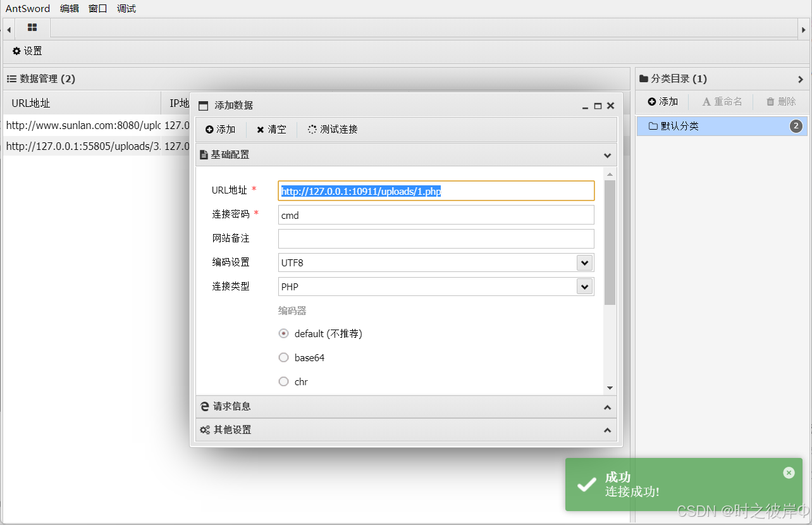Viewport: 812px width, 525px height.
Task: Click the 请求信息 browser icon
Action: pos(205,407)
